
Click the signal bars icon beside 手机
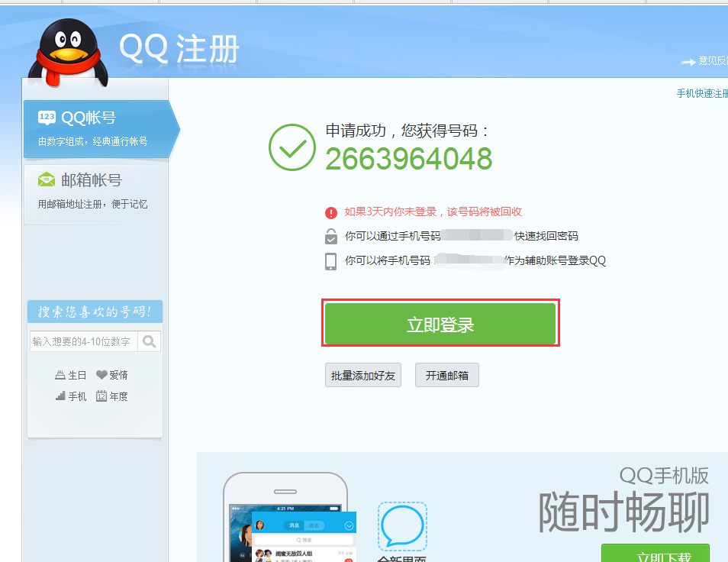(x=60, y=396)
